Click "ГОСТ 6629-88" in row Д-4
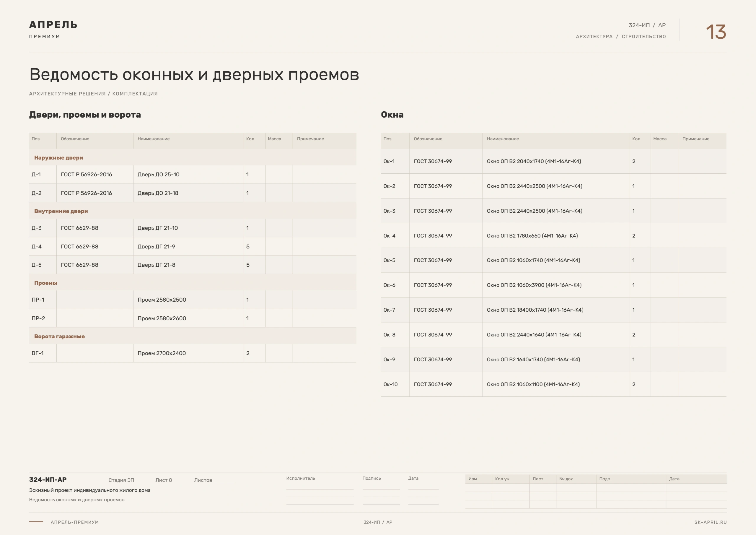The width and height of the screenshot is (756, 535). [x=79, y=246]
